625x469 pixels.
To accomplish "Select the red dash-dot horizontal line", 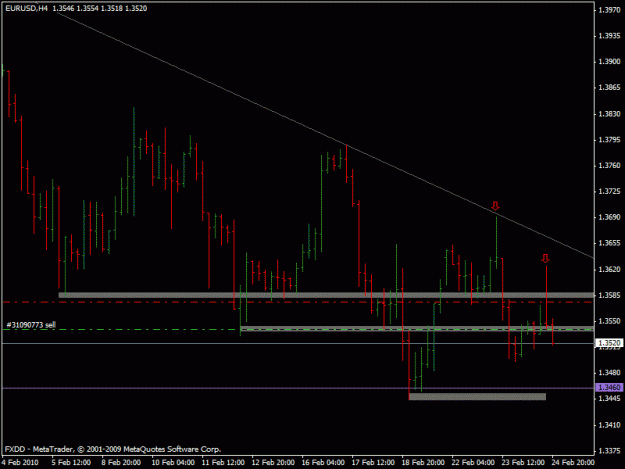I will 297,302.
